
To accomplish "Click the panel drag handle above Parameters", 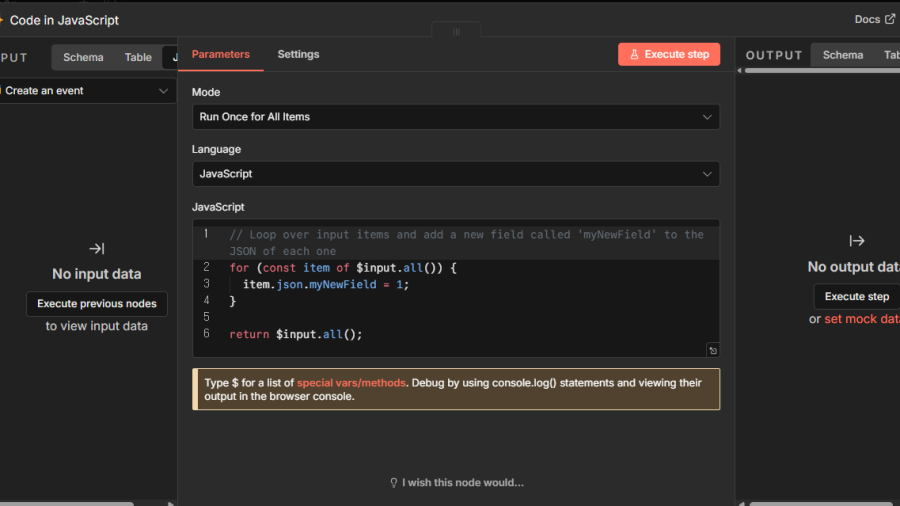I will click(x=456, y=32).
